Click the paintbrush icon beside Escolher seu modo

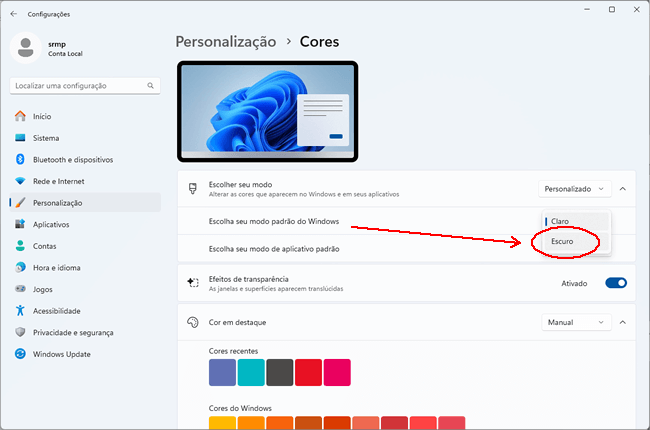tap(193, 189)
